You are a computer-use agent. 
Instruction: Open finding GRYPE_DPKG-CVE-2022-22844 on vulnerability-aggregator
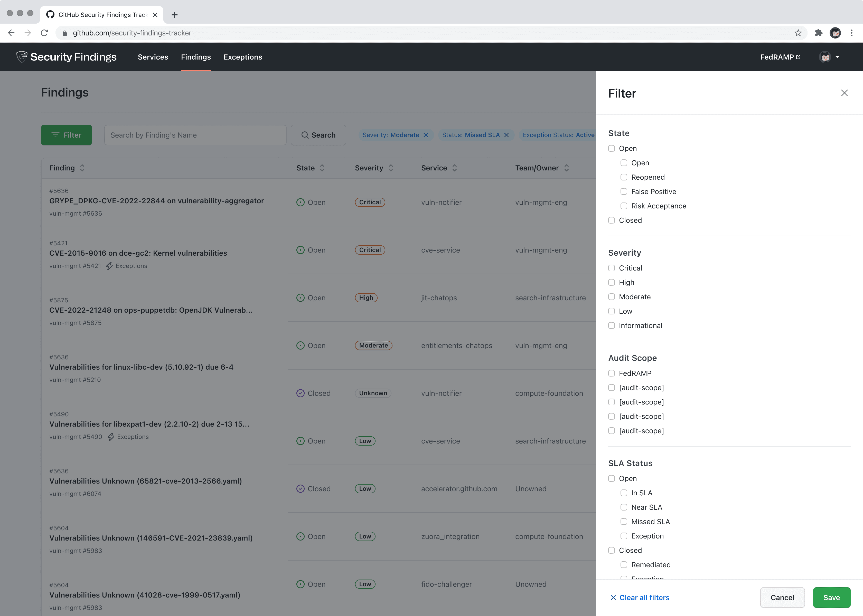click(x=156, y=201)
